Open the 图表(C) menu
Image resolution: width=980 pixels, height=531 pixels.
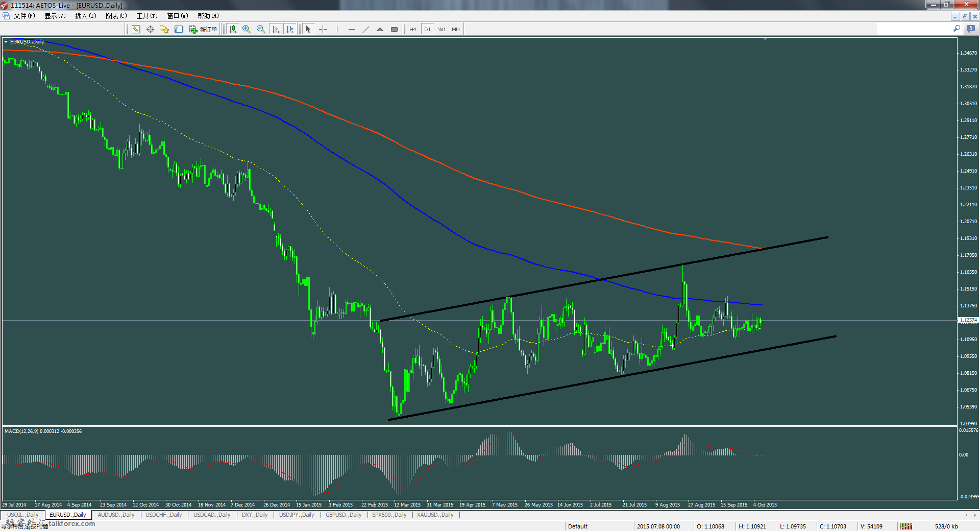[x=116, y=16]
